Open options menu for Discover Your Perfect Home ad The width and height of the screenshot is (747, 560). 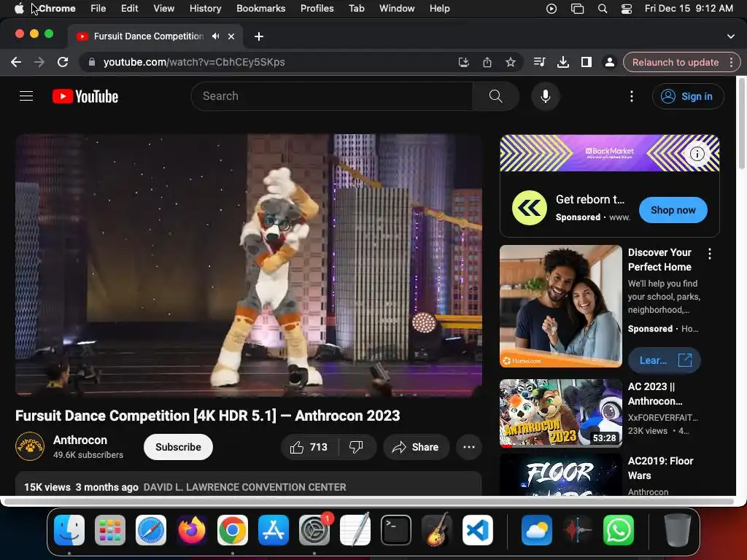coord(709,254)
